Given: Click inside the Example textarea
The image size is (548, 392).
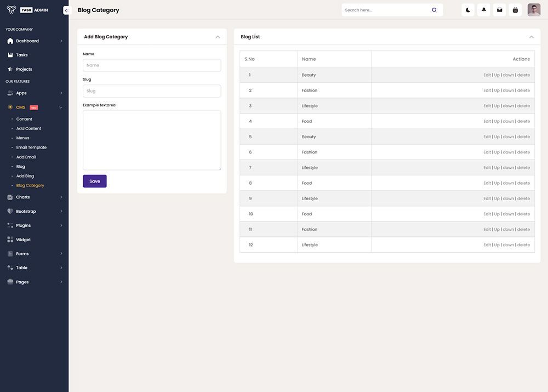Looking at the screenshot, I should 152,140.
